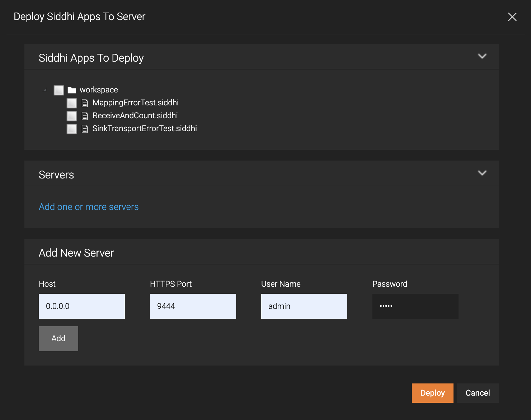531x420 pixels.
Task: Click the Password label text
Action: 390,284
